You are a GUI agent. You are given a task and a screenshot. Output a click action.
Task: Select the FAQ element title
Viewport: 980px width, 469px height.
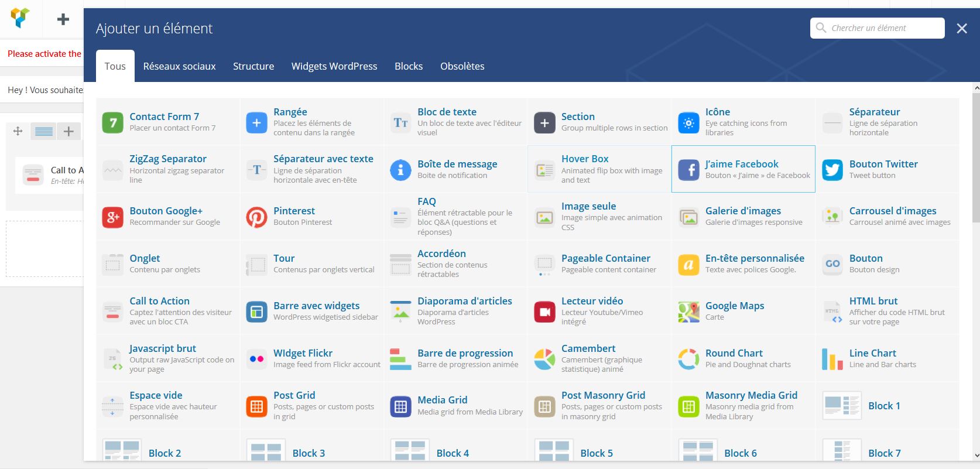[x=427, y=201]
